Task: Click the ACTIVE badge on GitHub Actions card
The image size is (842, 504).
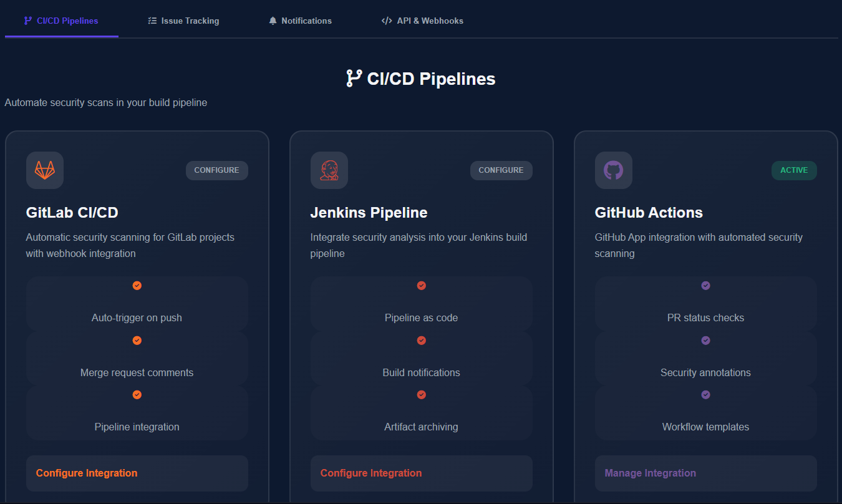Action: click(x=794, y=170)
